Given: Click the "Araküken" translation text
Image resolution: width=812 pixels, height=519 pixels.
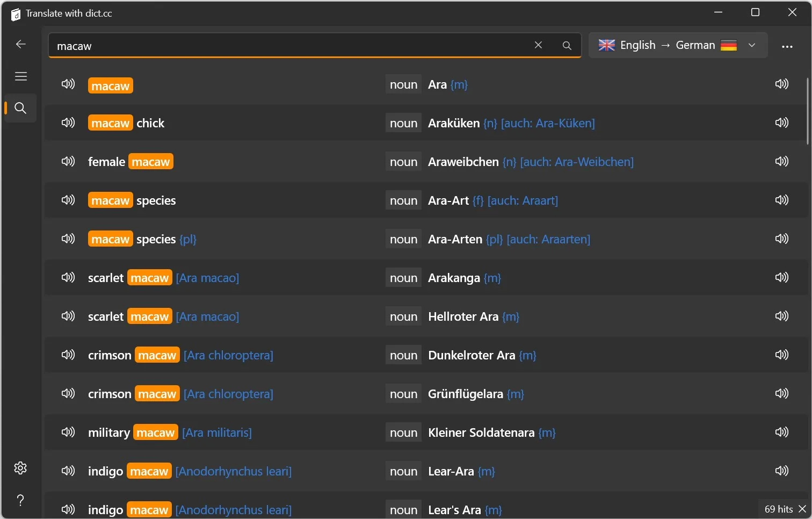Looking at the screenshot, I should tap(454, 123).
